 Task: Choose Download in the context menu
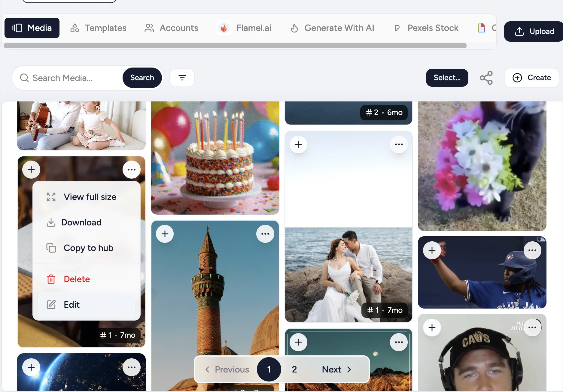87,222
